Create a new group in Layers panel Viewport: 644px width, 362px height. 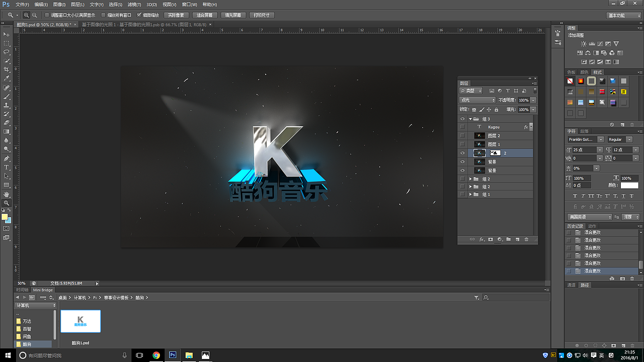coord(508,239)
